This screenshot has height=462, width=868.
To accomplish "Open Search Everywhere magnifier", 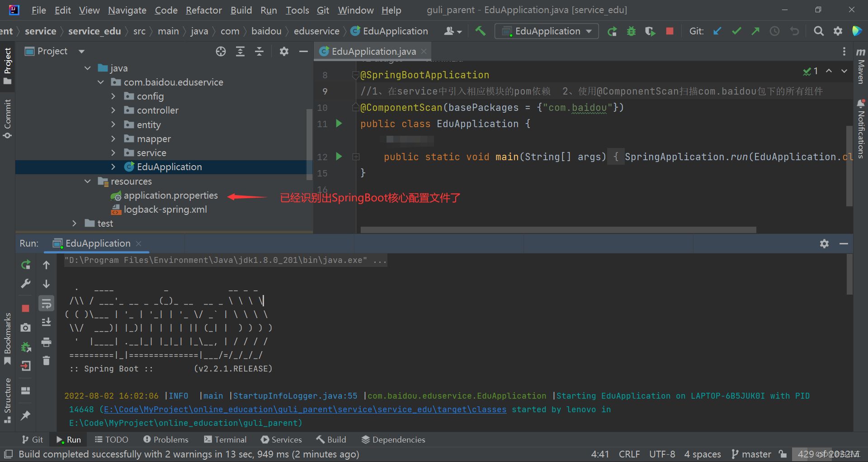I will [819, 31].
